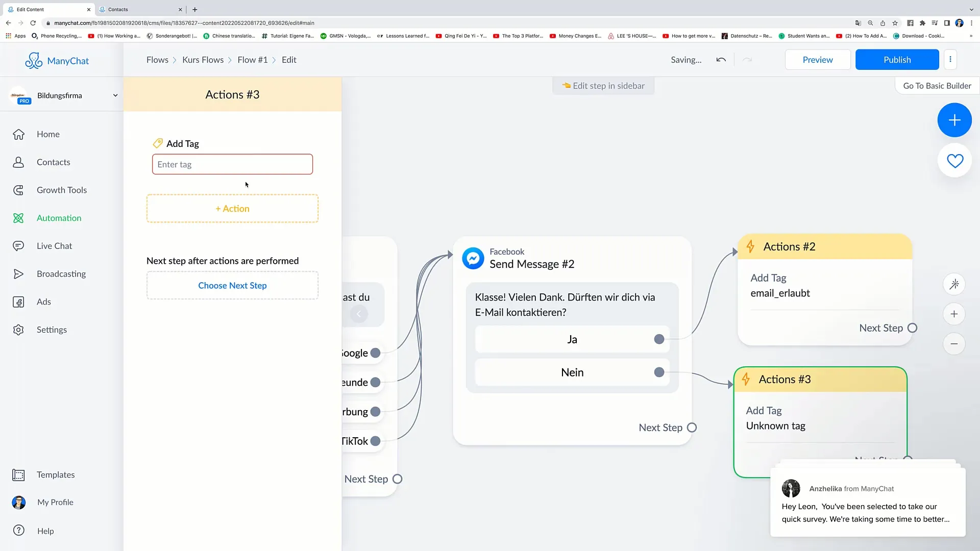
Task: Click the zoom-in plus icon on canvas
Action: (x=955, y=314)
